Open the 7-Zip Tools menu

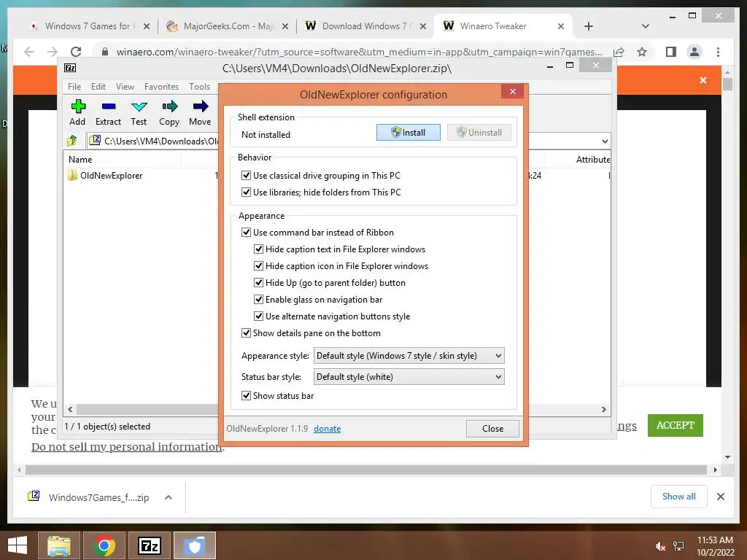[199, 87]
